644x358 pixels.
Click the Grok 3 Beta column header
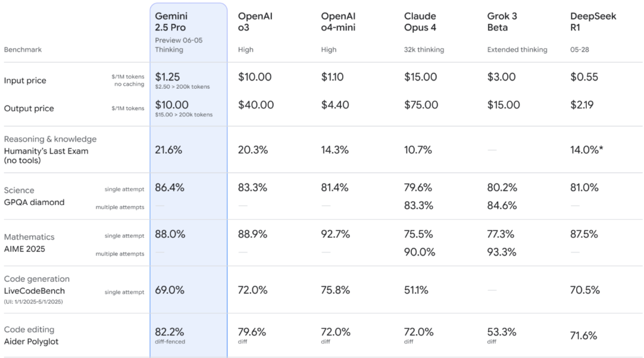502,22
